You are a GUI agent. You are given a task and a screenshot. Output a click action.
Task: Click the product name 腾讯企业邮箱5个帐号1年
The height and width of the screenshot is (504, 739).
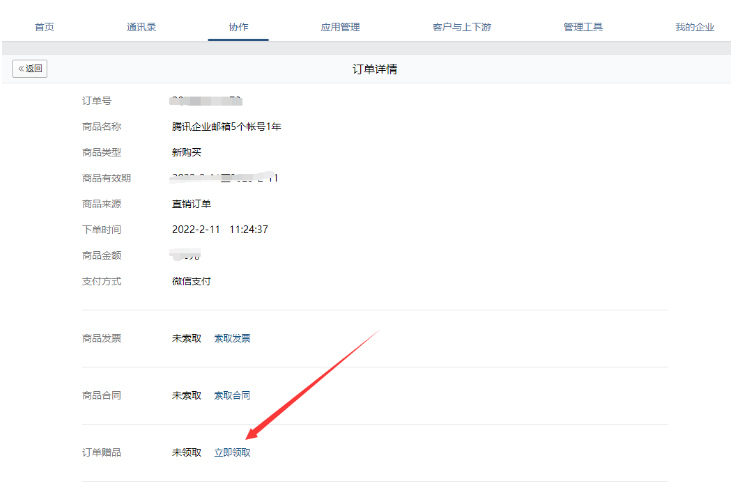pos(226,126)
